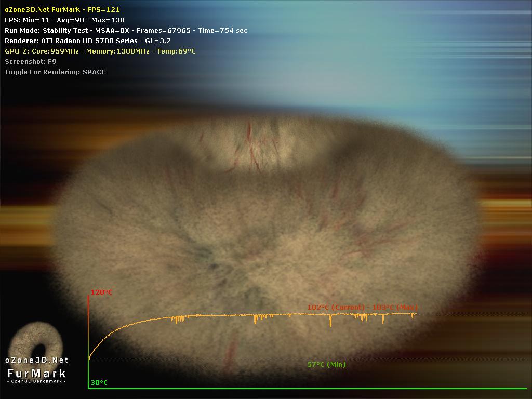Click the '120°C' graph axis label
The image size is (532, 399).
(x=101, y=292)
